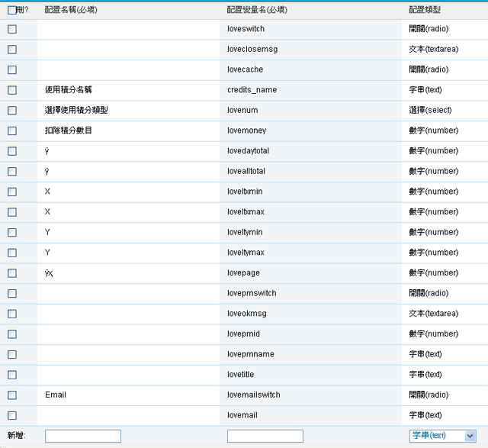Click the lovetitle variable name
Screen dimensions: 488x448
coord(241,375)
